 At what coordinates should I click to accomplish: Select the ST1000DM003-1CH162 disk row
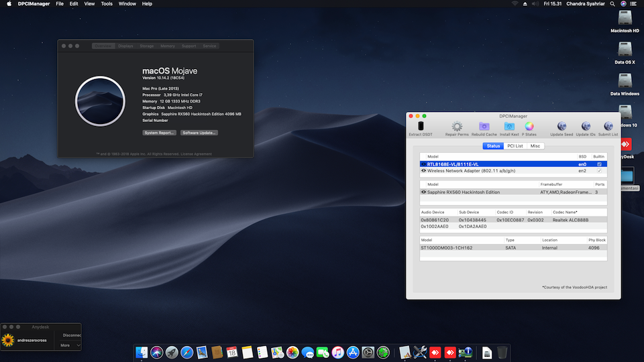point(513,248)
